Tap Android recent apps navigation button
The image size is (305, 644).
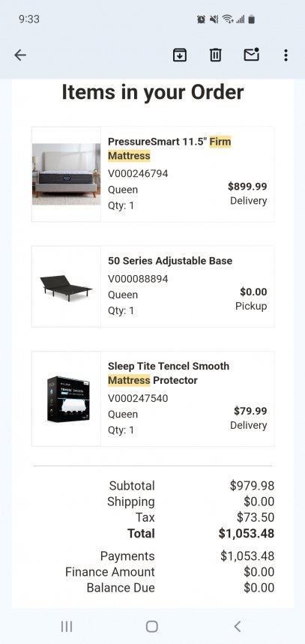[67, 626]
